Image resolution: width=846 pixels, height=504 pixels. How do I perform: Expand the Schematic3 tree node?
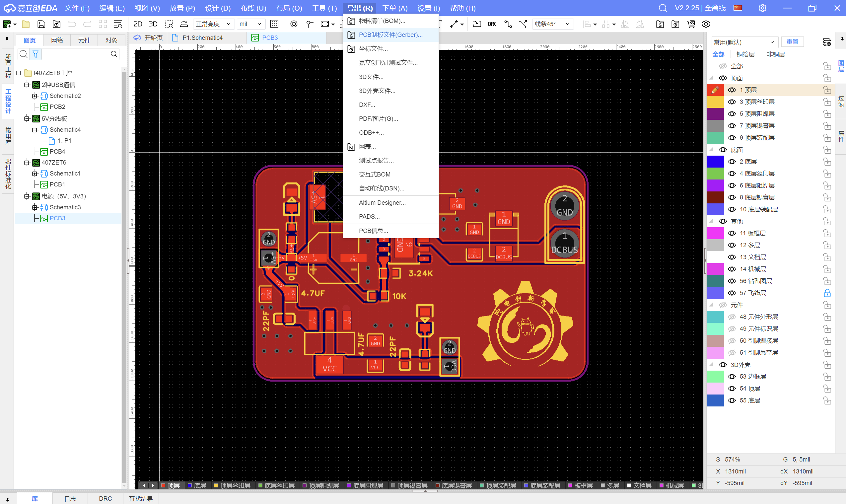35,207
